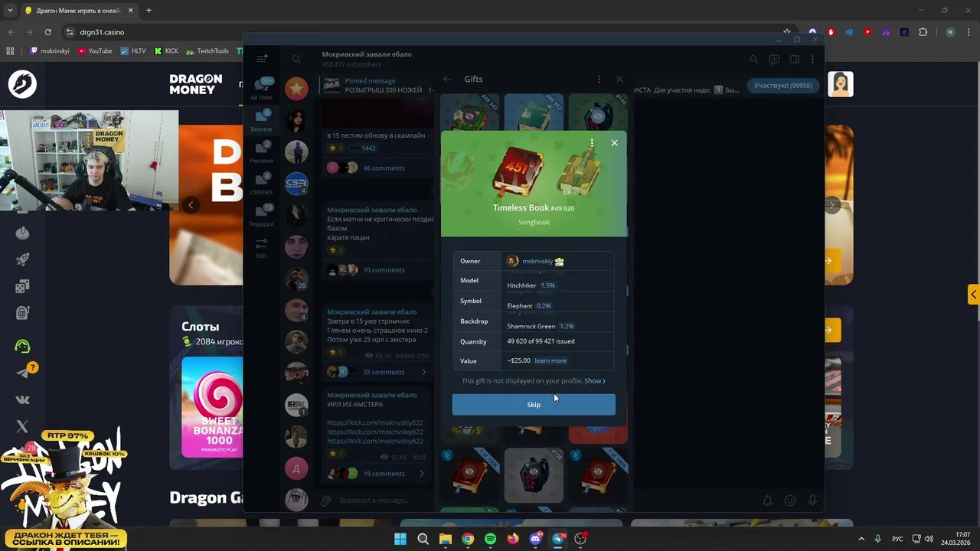The image size is (980, 551).
Task: Reload the browser page
Action: click(47, 32)
